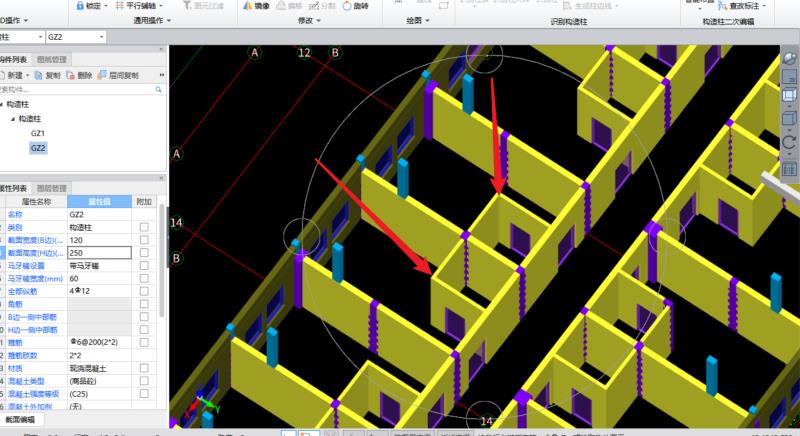The height and width of the screenshot is (436, 800).
Task: Click the 分割 split tool
Action: pos(322,6)
